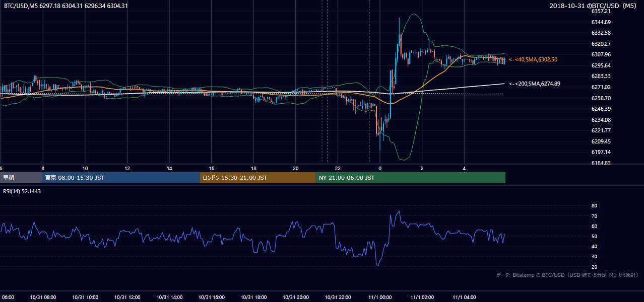Image resolution: width=644 pixels, height=302 pixels.
Task: Click hour 22 on the price chart axis
Action: [338, 168]
